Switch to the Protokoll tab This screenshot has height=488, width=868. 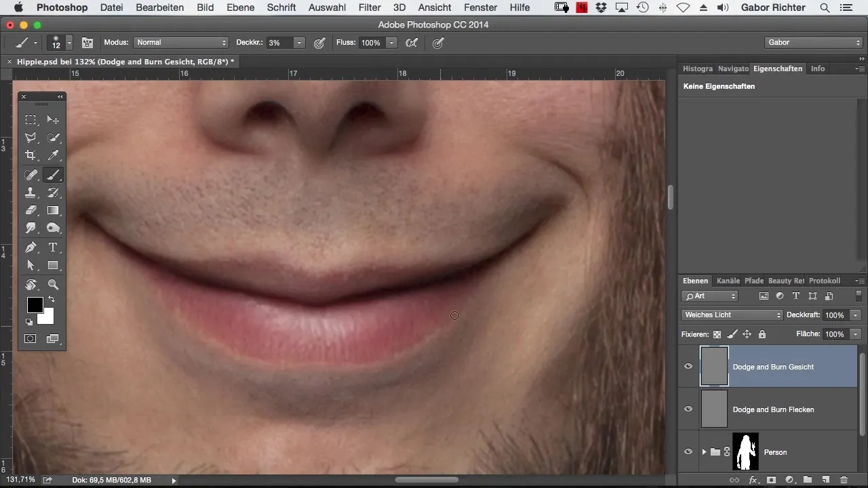[x=825, y=281]
